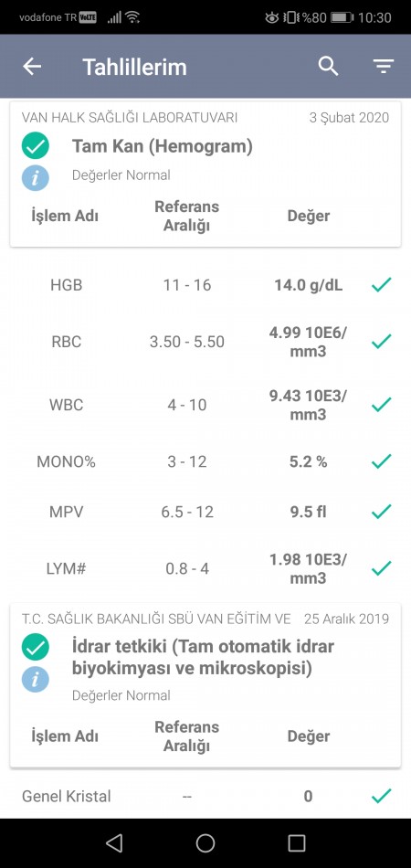Select the MPV row with 9.5 fl
The height and width of the screenshot is (868, 411).
click(205, 512)
